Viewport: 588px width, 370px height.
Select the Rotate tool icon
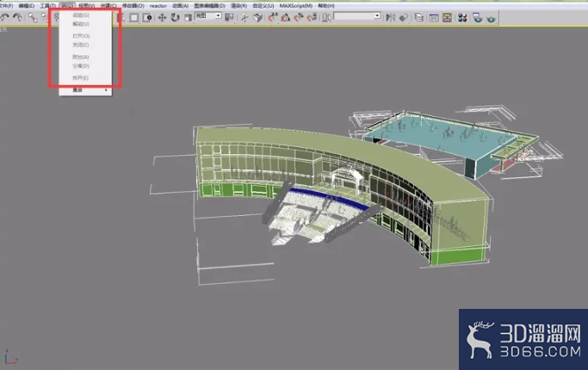[x=175, y=17]
